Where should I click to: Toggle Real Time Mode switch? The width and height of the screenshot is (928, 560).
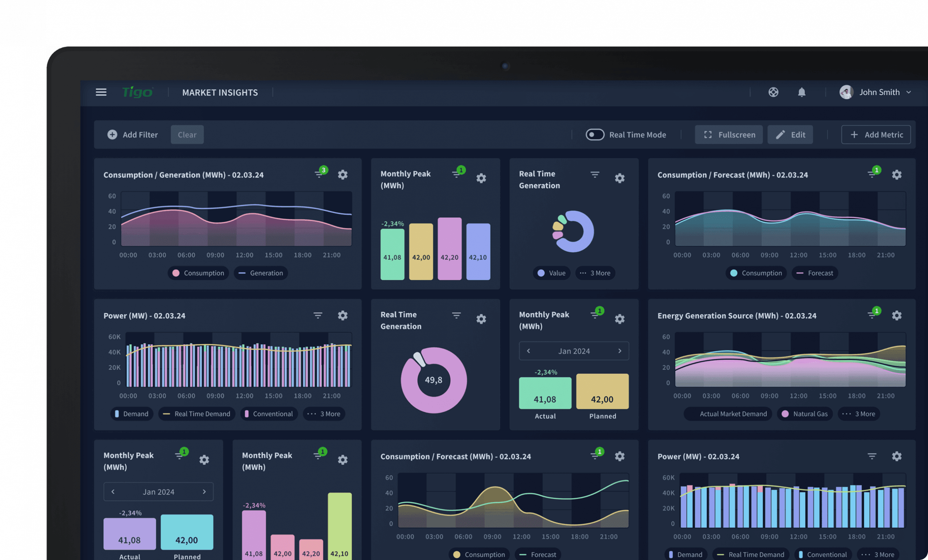[595, 135]
